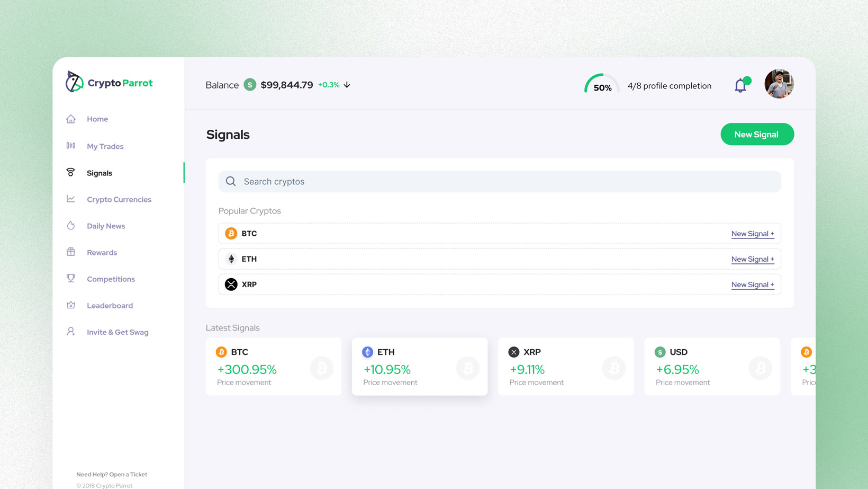The width and height of the screenshot is (868, 489).
Task: Open the user profile avatar menu
Action: 779,84
